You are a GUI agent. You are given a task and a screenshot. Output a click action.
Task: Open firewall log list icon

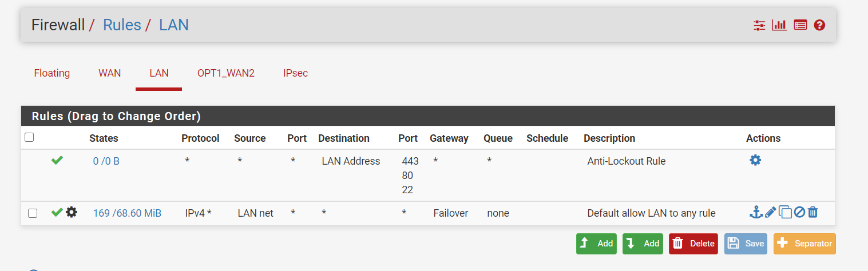pyautogui.click(x=800, y=25)
